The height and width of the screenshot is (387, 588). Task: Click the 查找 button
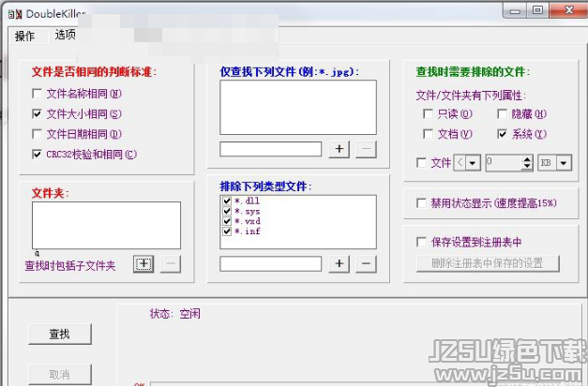pyautogui.click(x=60, y=334)
